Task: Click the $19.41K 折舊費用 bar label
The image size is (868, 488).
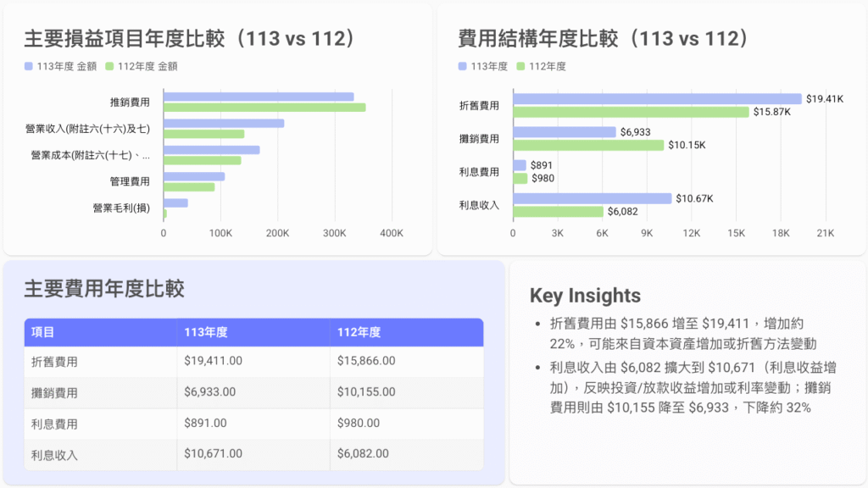Action: (x=824, y=99)
